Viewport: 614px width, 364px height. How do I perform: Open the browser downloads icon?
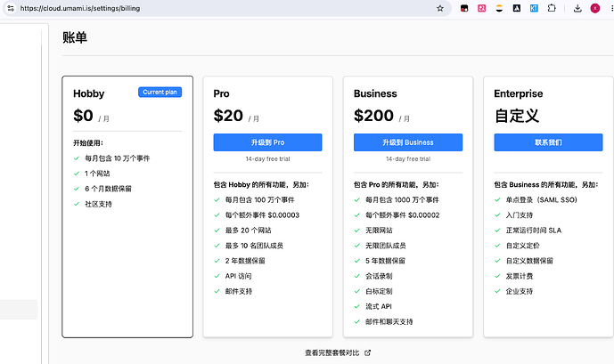(x=577, y=8)
